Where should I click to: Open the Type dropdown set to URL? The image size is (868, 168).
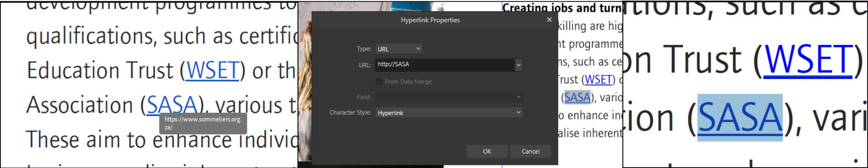pyautogui.click(x=399, y=48)
